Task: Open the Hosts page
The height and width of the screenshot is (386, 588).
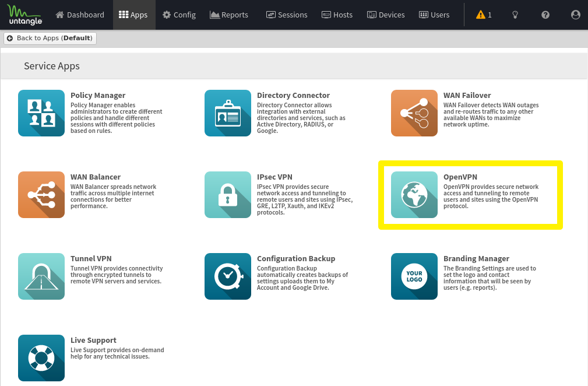Action: point(337,15)
